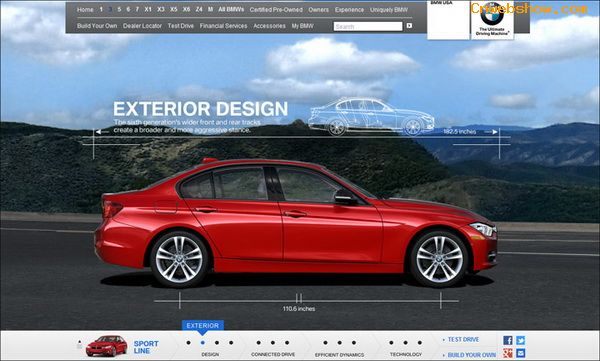Select the third Design section dot
Image resolution: width=600 pixels, height=361 pixels.
217,343
